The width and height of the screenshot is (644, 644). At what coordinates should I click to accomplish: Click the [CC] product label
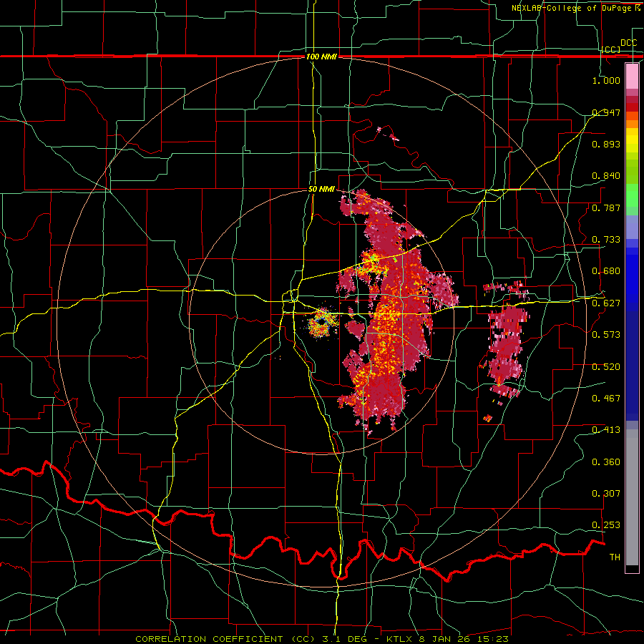611,49
